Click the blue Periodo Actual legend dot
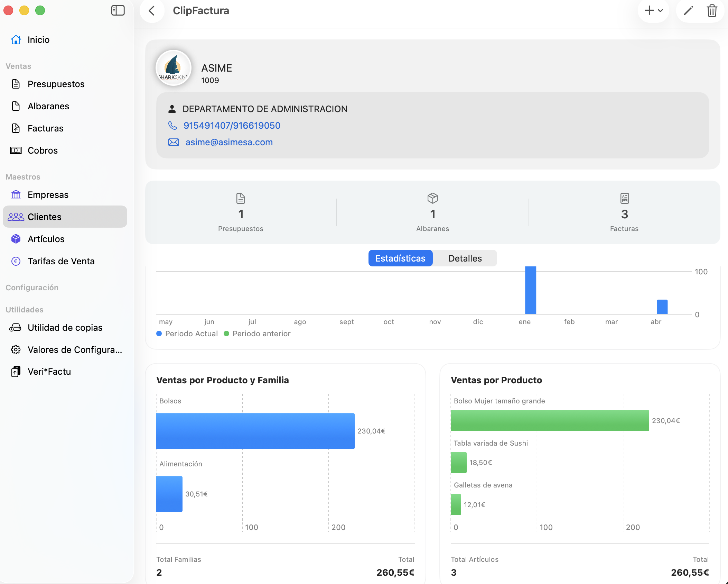Viewport: 728px width, 584px height. point(159,334)
